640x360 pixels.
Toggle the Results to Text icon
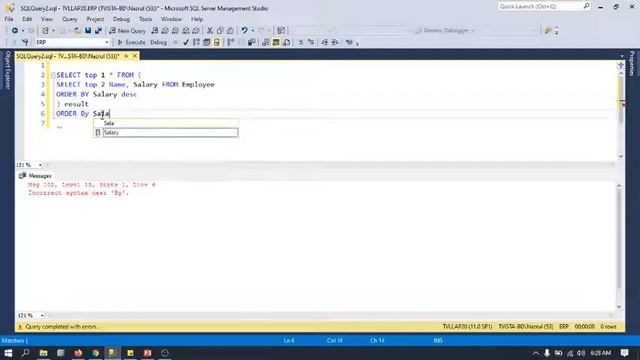click(266, 42)
